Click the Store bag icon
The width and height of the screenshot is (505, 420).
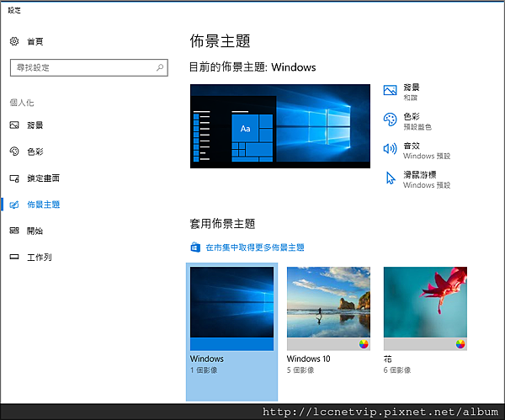coord(195,247)
